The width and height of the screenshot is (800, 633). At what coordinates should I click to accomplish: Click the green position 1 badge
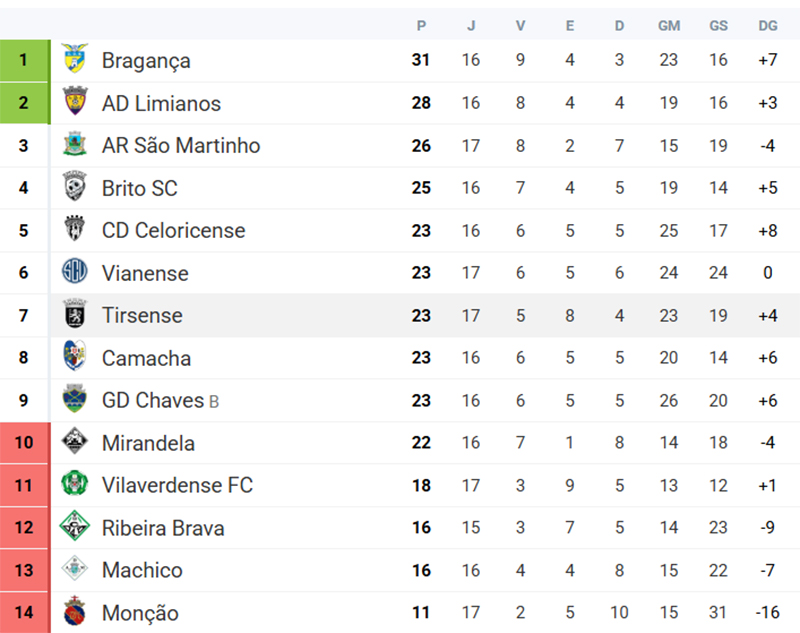pos(24,60)
